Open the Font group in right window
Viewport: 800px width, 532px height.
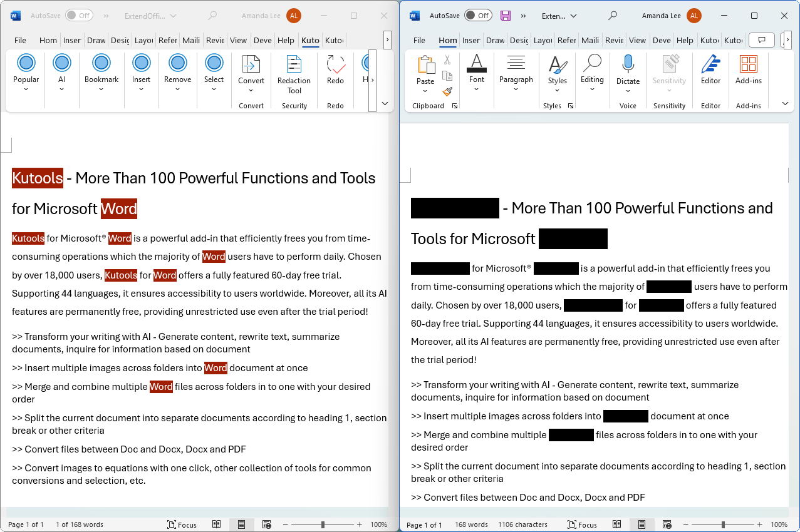click(477, 73)
